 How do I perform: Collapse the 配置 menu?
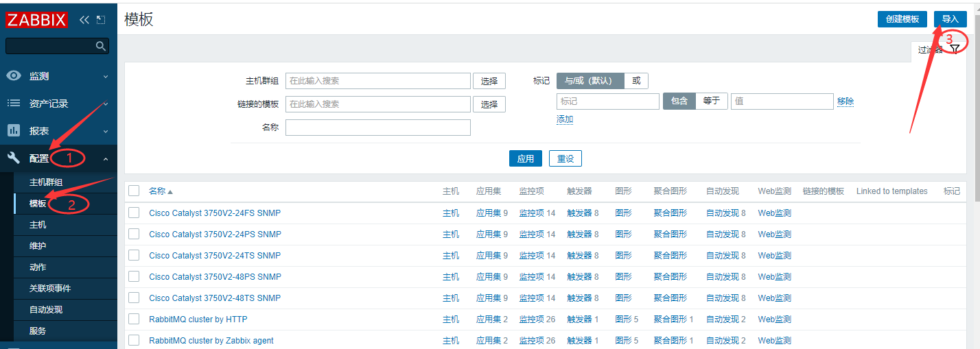click(105, 159)
